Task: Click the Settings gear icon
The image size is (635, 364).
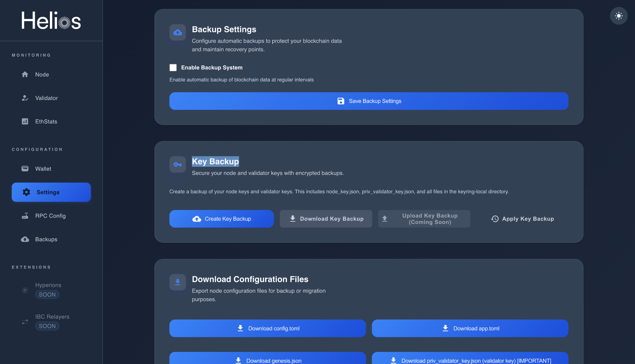Action: point(26,192)
